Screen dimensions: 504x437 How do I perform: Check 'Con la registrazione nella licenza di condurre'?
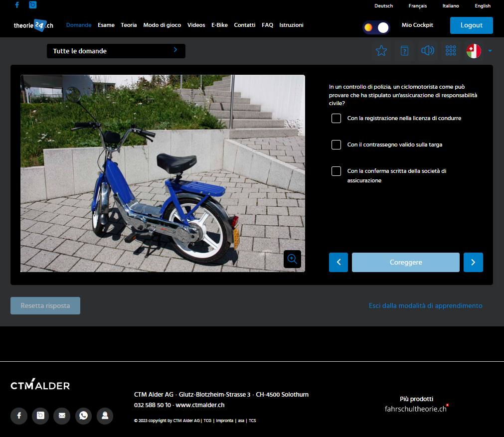(336, 118)
